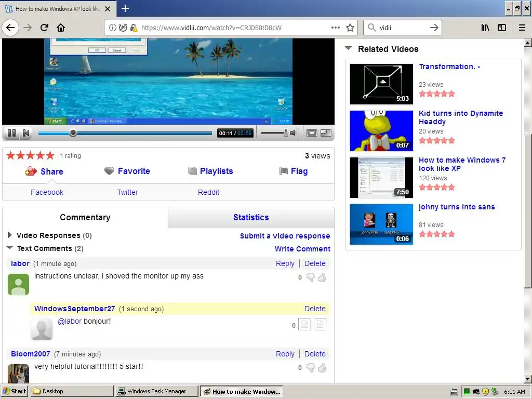Open Kid turns into Dynamite Headdy link
Screen dimensions: 532x399
pos(461,117)
